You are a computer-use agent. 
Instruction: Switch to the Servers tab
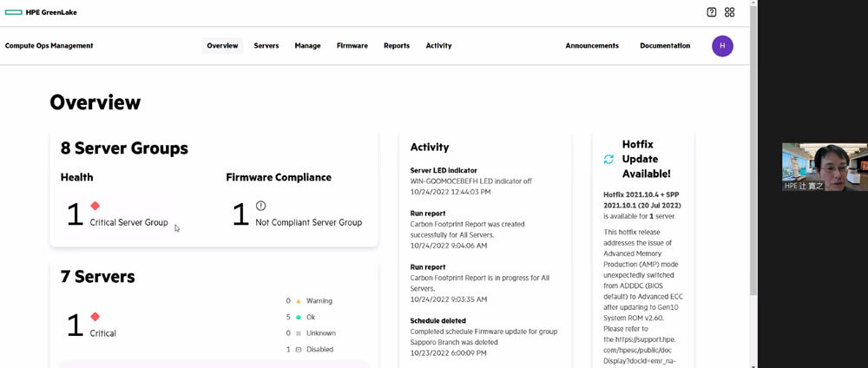(x=266, y=46)
